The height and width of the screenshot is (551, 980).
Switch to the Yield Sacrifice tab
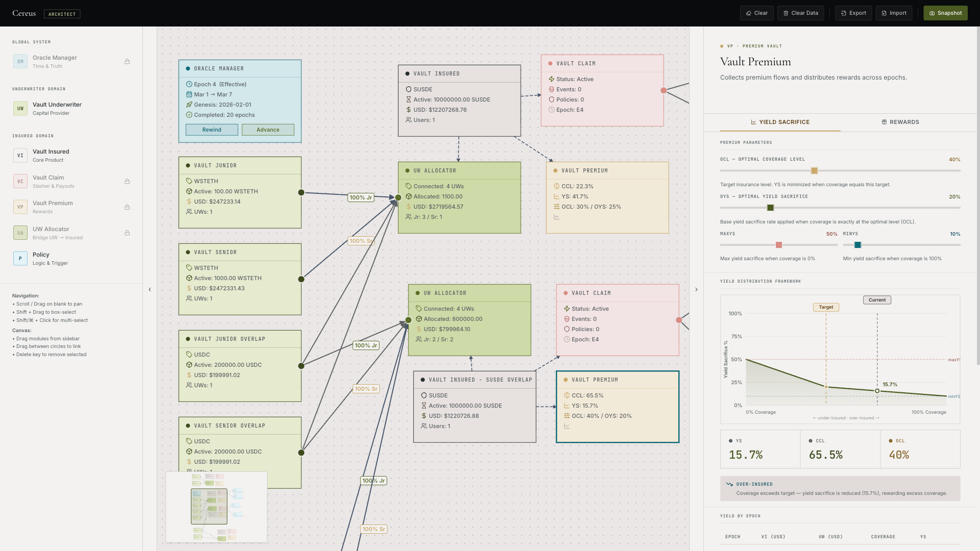[780, 122]
